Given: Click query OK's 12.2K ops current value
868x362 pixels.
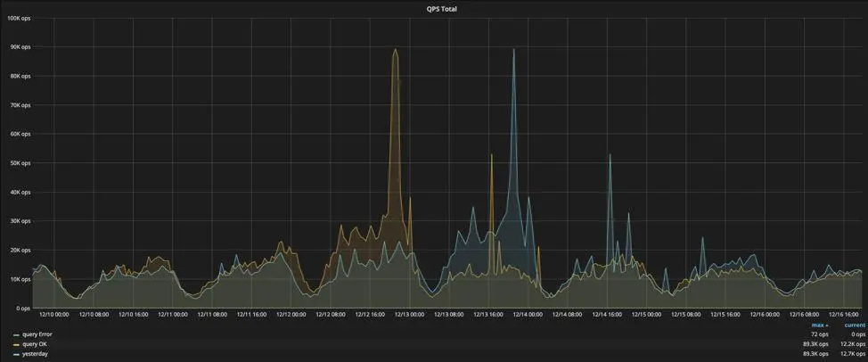Looking at the screenshot, I should coord(854,344).
